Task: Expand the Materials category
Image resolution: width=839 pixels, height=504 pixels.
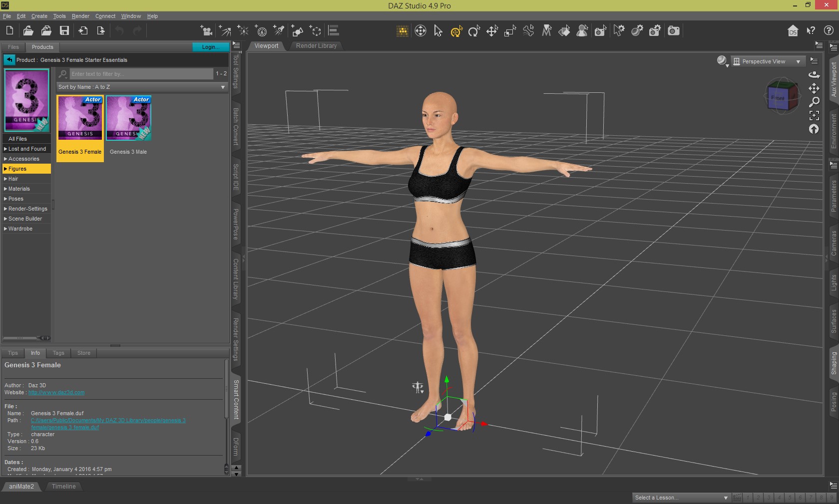Action: (26, 189)
